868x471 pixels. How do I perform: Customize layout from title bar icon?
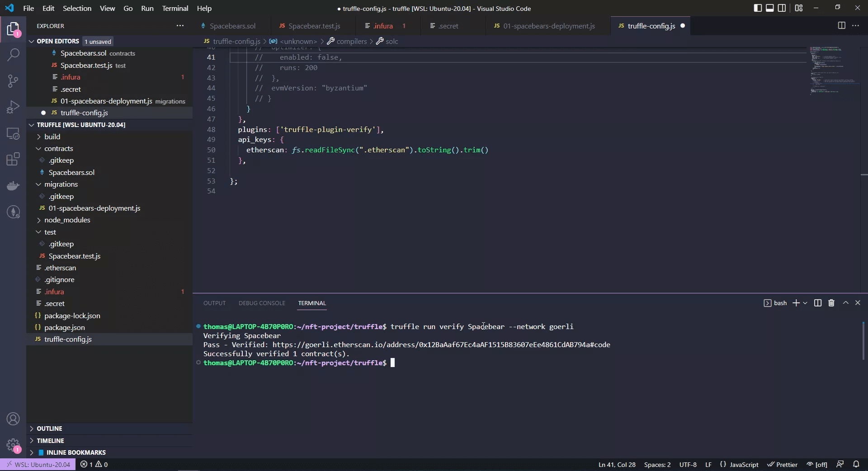(799, 8)
